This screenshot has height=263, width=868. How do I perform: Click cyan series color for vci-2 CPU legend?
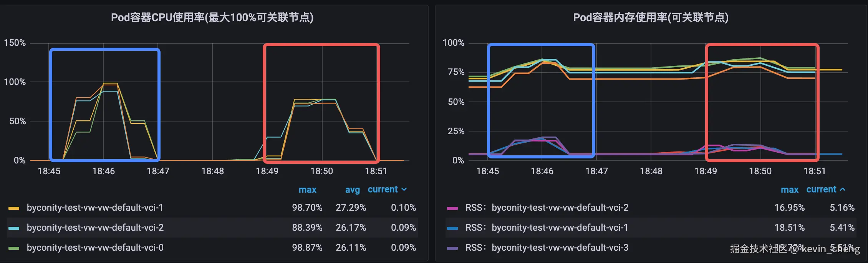coord(14,228)
